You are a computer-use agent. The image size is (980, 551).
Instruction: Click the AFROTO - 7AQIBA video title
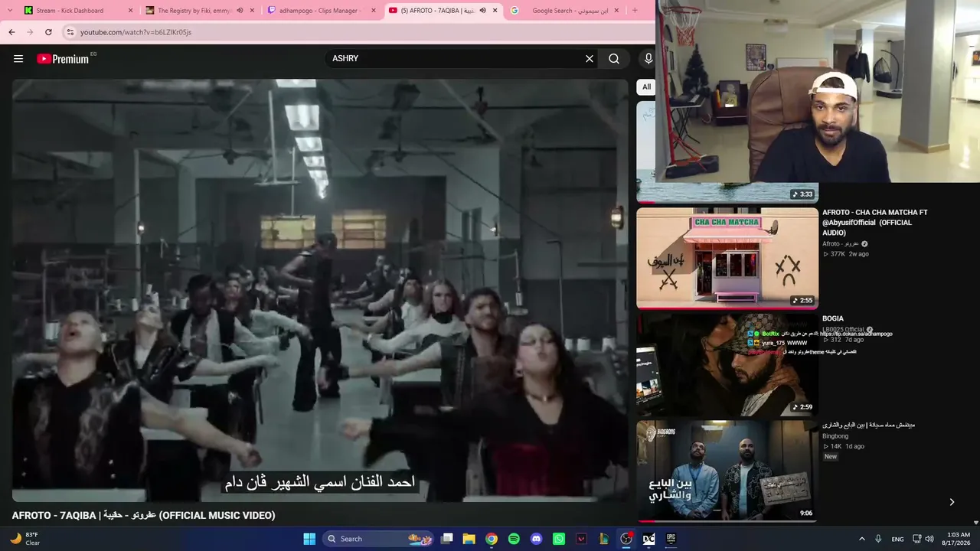(x=143, y=516)
